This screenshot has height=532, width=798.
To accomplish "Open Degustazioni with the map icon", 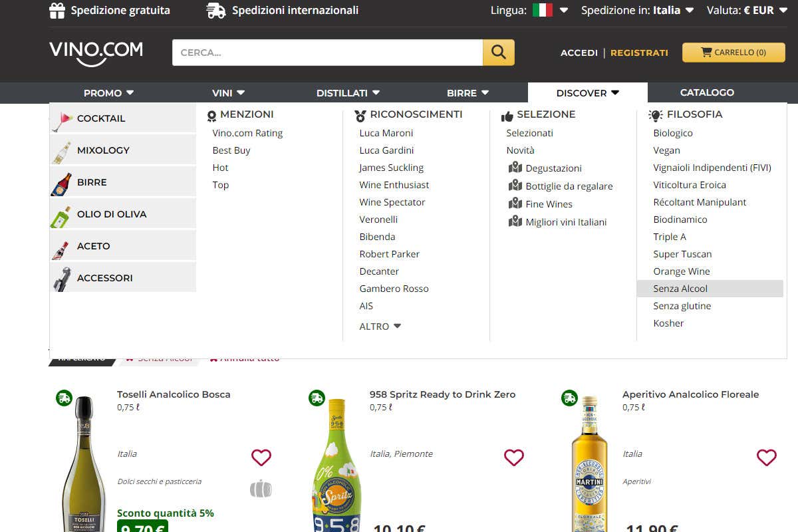I will pos(515,168).
